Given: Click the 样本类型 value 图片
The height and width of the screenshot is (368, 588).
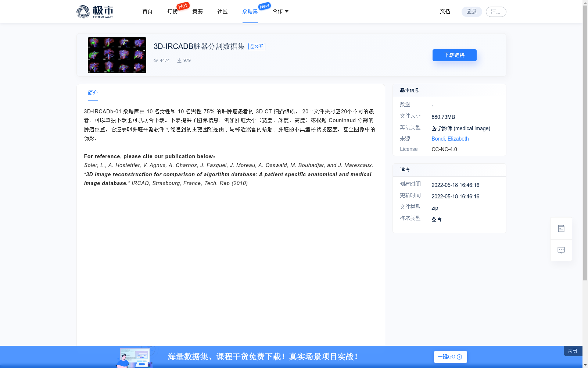Looking at the screenshot, I should [x=437, y=219].
